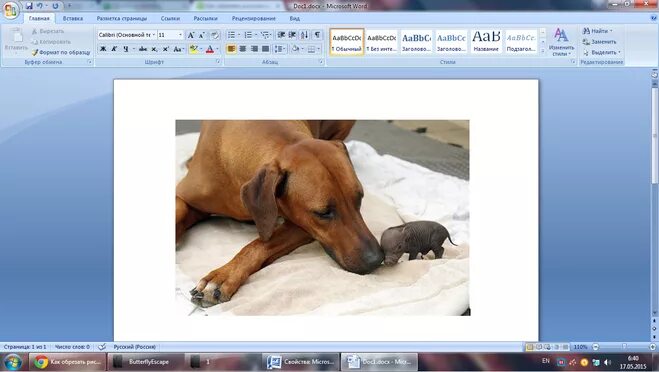The image size is (659, 372).
Task: Undo last action in Quick Access Toolbar
Action: tap(40, 6)
